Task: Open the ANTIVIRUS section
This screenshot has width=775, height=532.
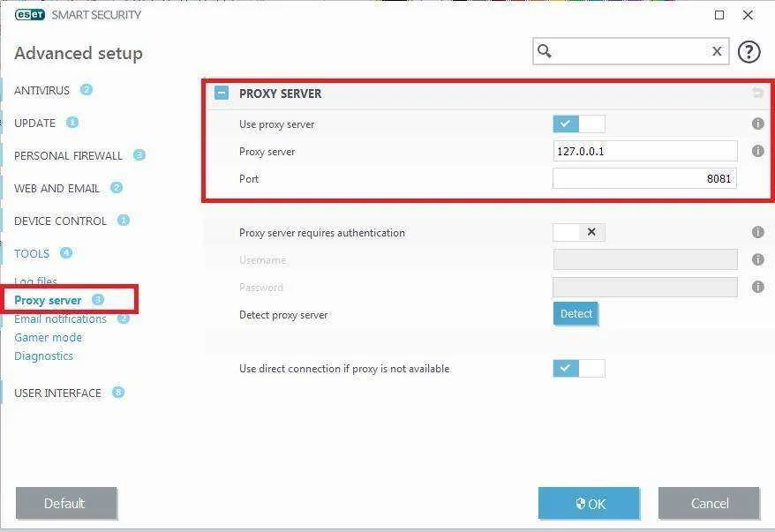Action: pyautogui.click(x=42, y=90)
